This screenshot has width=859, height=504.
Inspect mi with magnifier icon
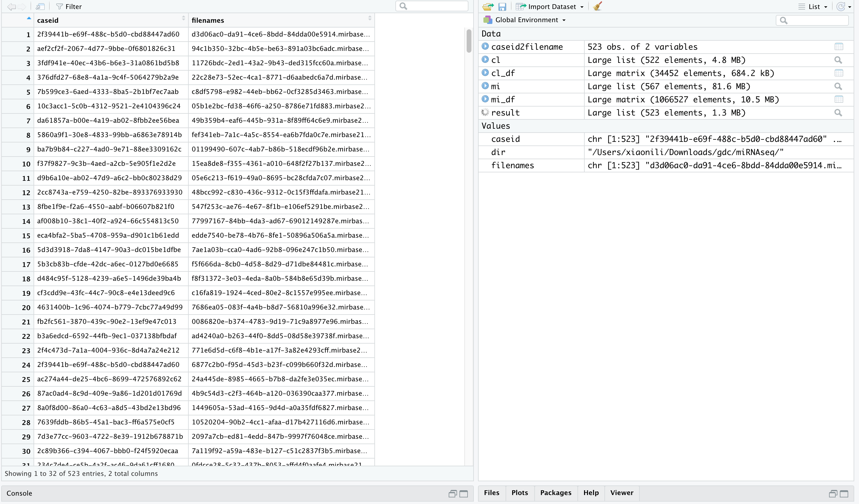(838, 86)
